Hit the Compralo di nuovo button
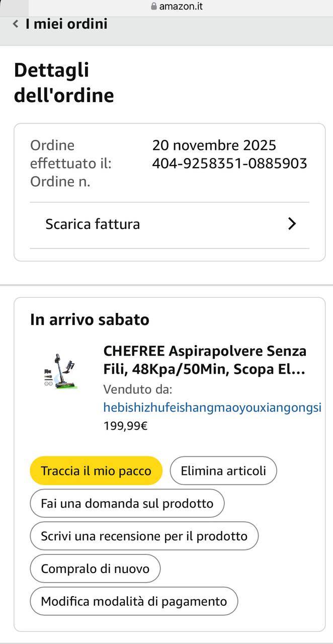Screen dimensions: 333x644 coord(95,569)
